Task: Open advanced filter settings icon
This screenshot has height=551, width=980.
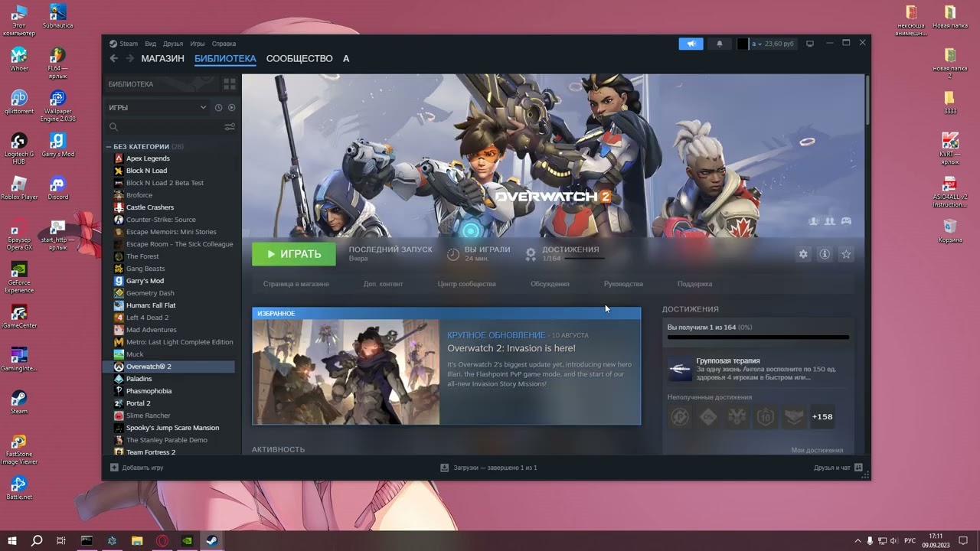Action: [x=229, y=127]
